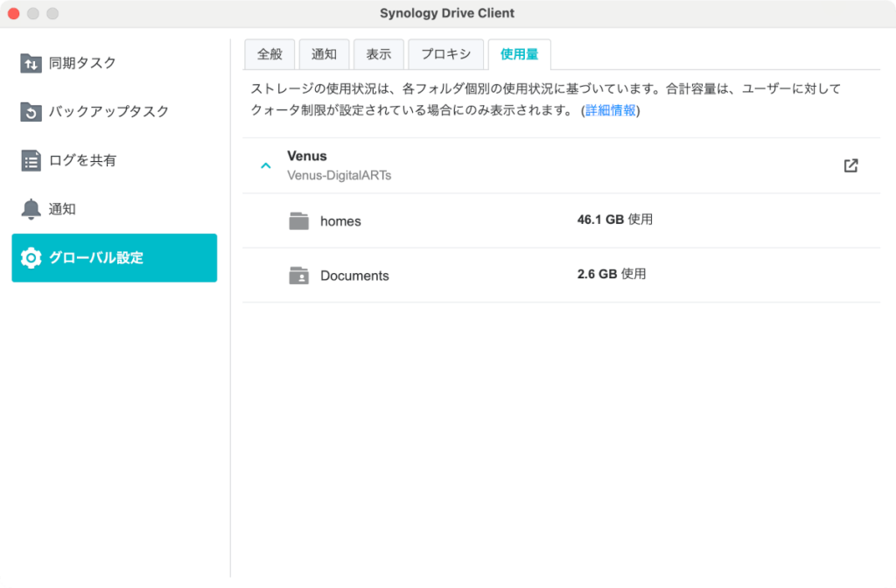This screenshot has height=588, width=896.
Task: Click the 2.6 GB 使用 value
Action: 612,274
